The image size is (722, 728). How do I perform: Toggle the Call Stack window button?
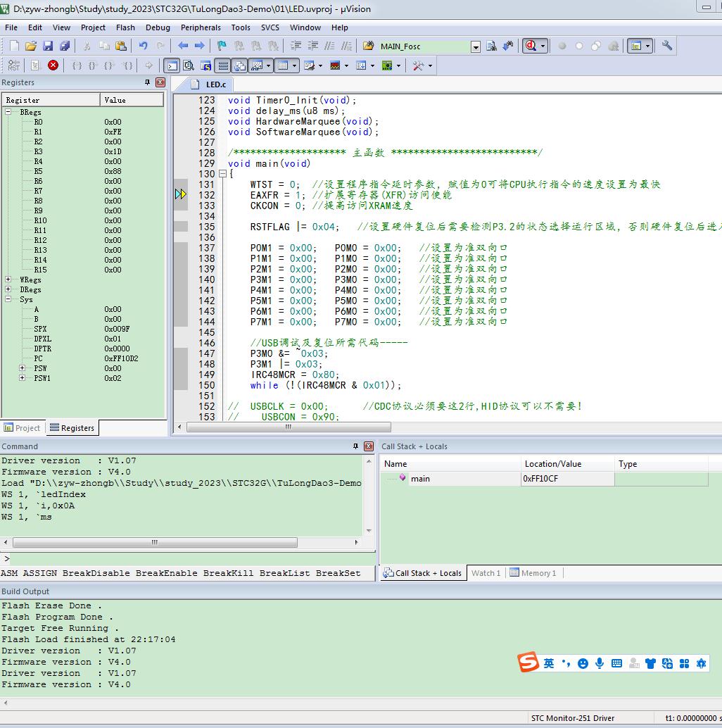coord(240,66)
